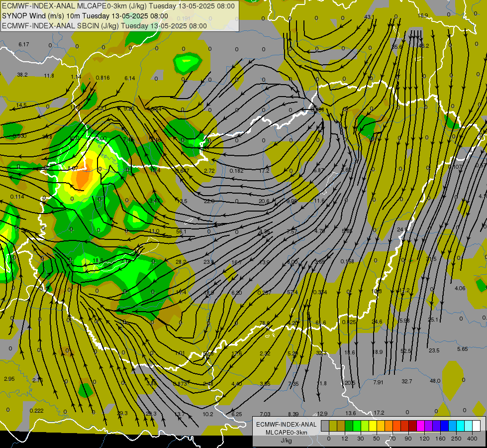Image resolution: width=487 pixels, height=448 pixels.
Task: Pick the dark green legend swatch above 12
Action: tap(349, 426)
